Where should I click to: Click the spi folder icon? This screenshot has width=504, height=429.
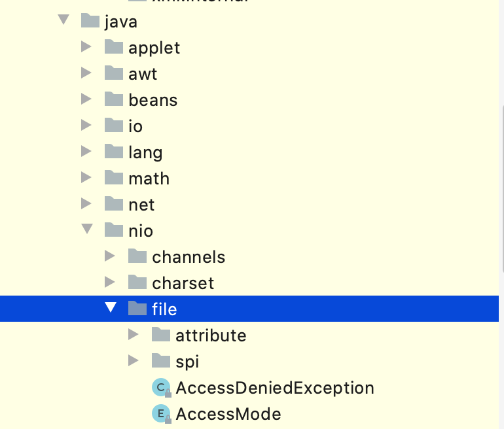pos(161,361)
